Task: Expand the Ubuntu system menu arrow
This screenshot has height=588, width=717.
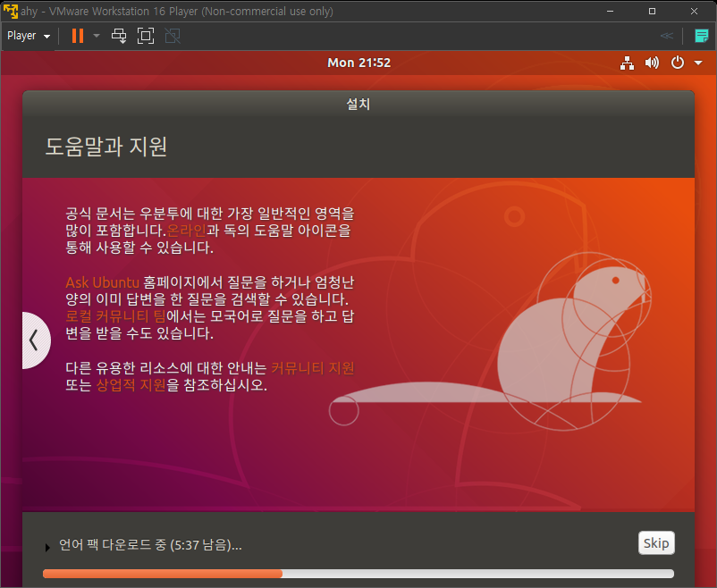Action: pyautogui.click(x=698, y=63)
